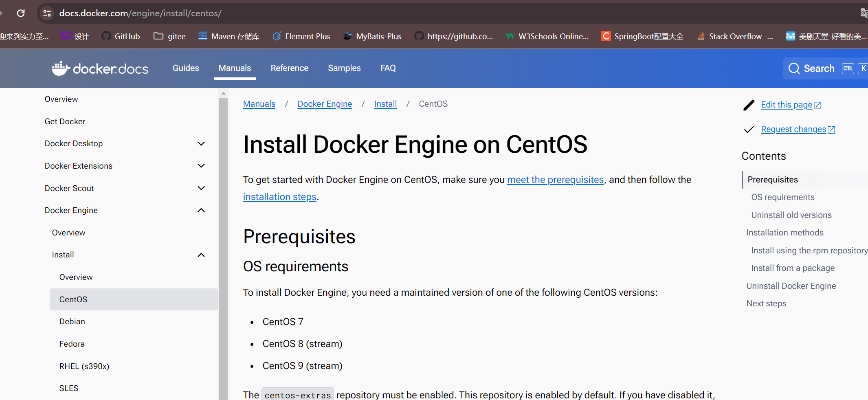868x400 pixels.
Task: Click the centos-extras code text
Action: tap(298, 395)
